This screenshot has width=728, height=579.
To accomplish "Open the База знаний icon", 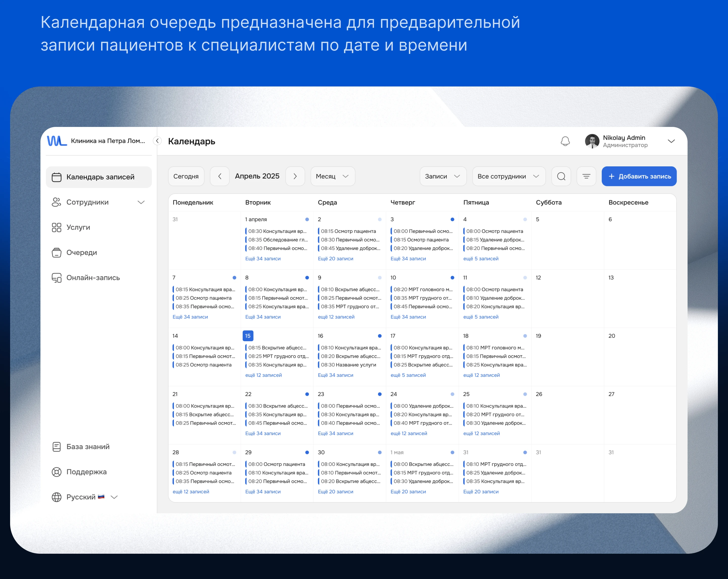I will [57, 447].
